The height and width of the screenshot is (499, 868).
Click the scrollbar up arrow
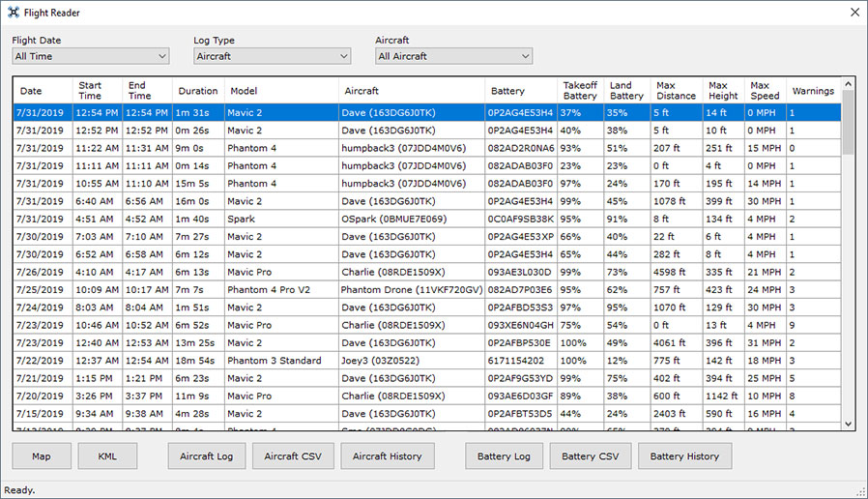point(848,83)
